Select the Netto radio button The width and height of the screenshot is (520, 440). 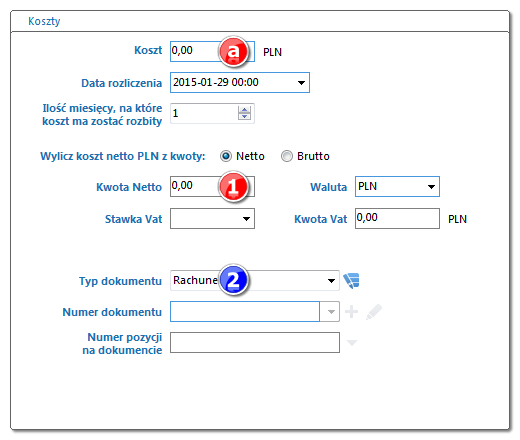(226, 156)
